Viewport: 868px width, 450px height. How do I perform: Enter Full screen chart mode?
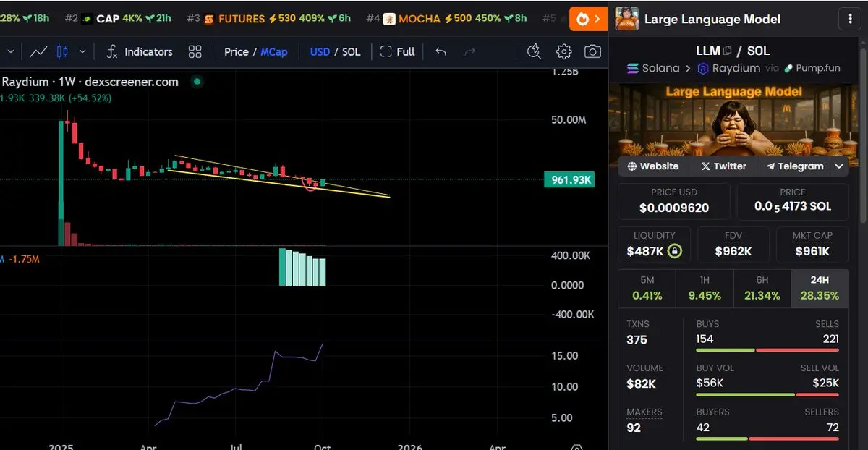(x=398, y=51)
